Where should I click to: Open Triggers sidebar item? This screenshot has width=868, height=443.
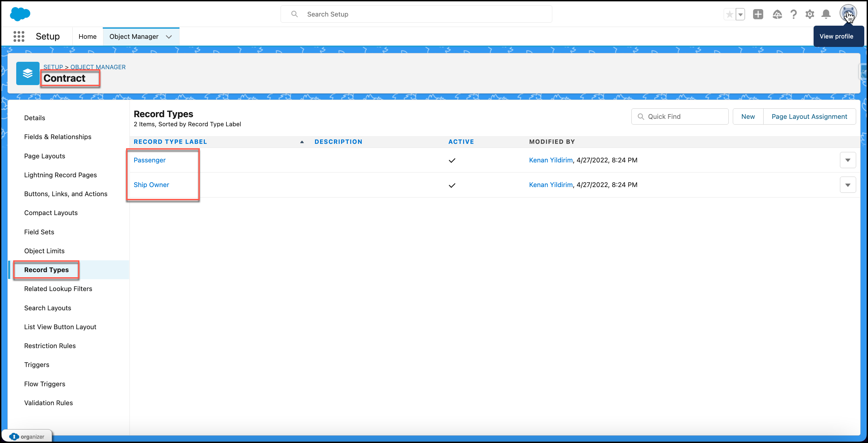[x=37, y=365]
